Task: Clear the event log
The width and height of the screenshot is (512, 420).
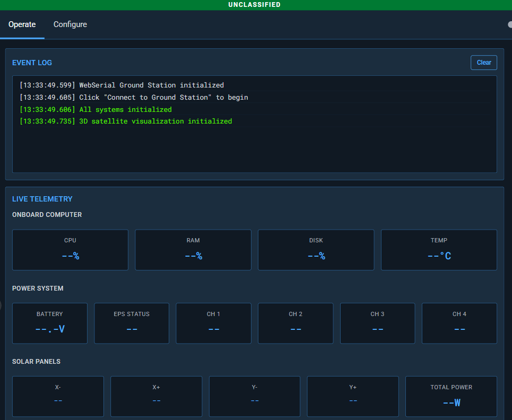Action: coord(483,63)
